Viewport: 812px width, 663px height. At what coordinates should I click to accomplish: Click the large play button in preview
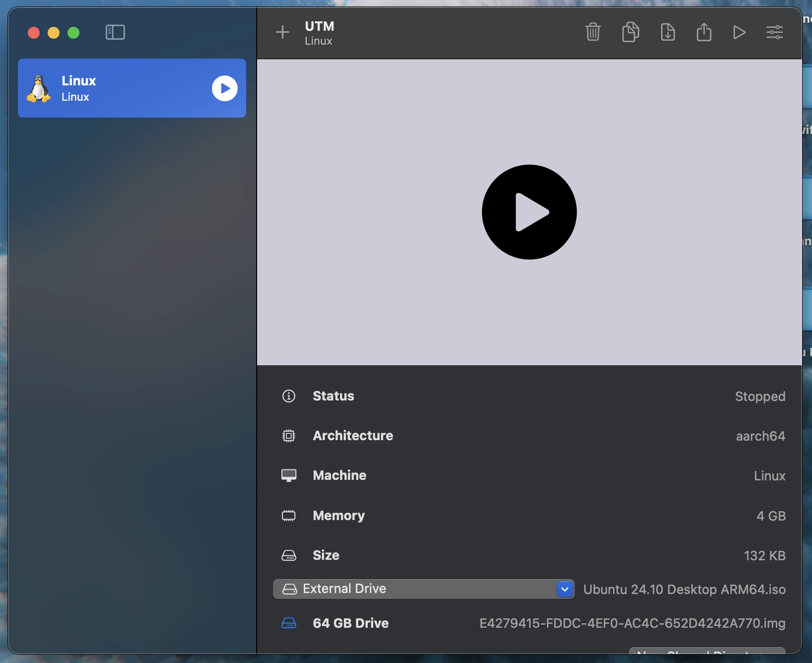pos(529,212)
